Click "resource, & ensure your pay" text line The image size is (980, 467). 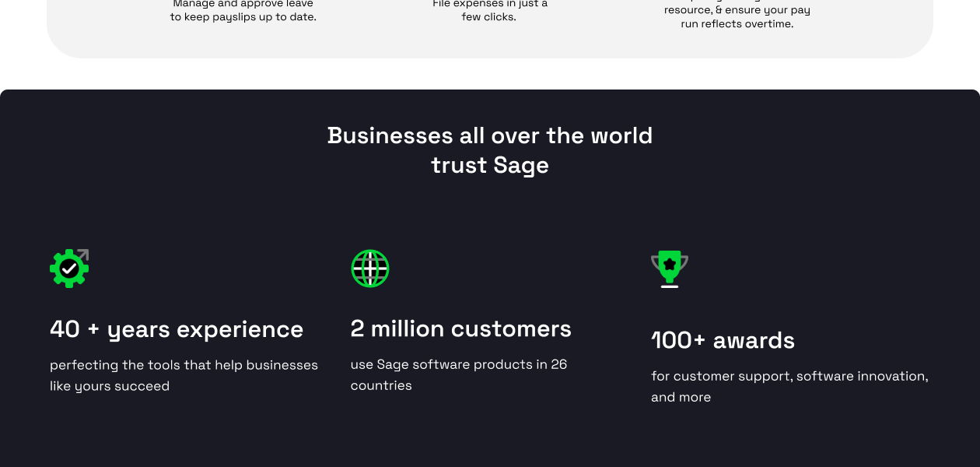[x=737, y=10]
